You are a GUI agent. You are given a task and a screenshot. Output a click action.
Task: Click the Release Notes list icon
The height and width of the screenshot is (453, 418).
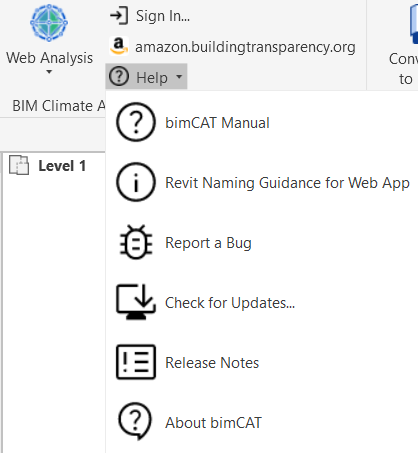(136, 362)
